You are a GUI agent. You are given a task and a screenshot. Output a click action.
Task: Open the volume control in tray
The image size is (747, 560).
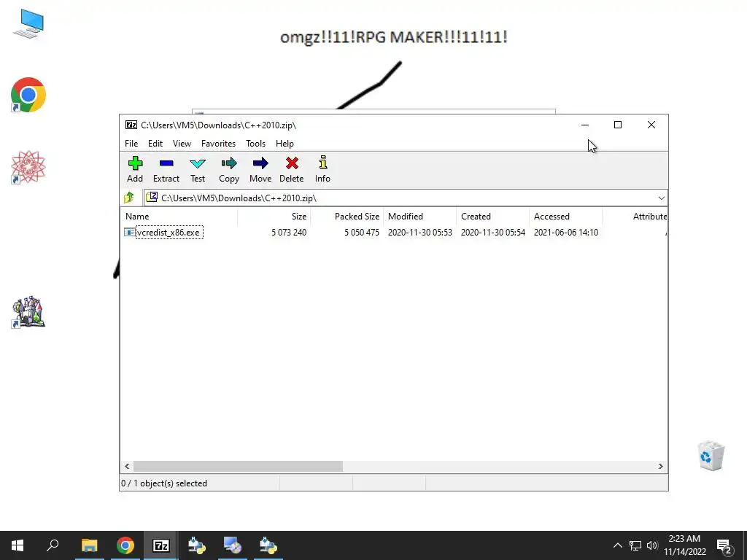click(x=652, y=545)
